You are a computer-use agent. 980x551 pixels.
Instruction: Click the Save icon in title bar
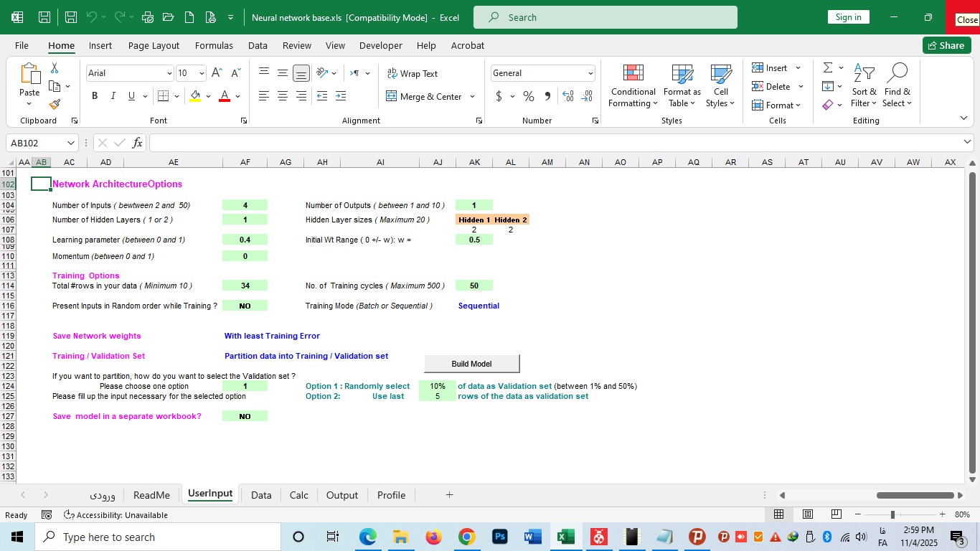click(x=44, y=17)
